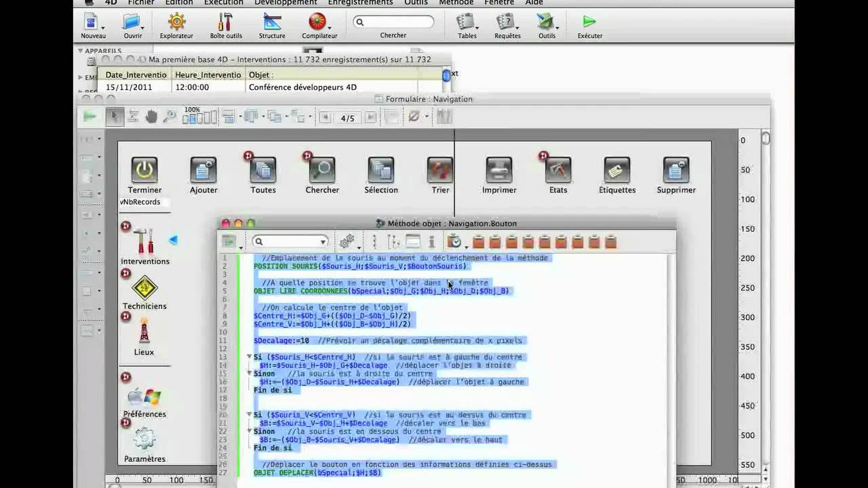The width and height of the screenshot is (868, 488).
Task: Open the Boîte outils toolbox
Action: [226, 22]
